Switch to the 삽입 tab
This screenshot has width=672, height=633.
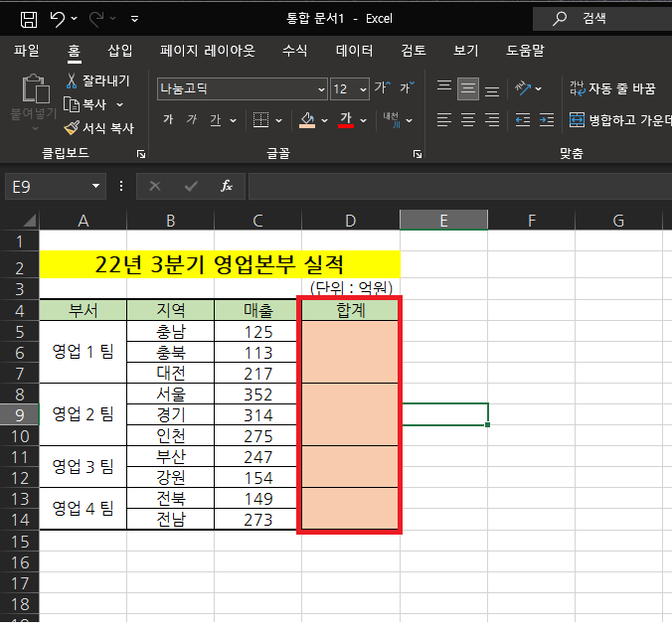[120, 51]
